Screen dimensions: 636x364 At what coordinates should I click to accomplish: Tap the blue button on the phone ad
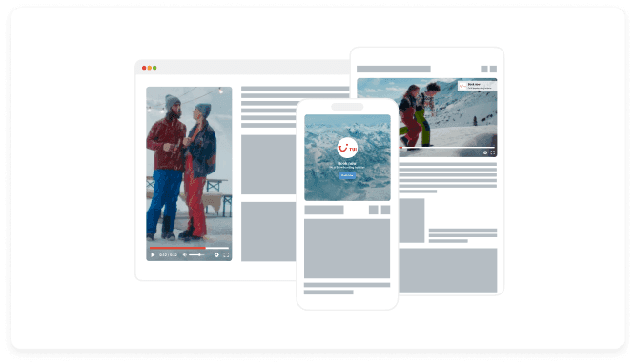[x=347, y=175]
